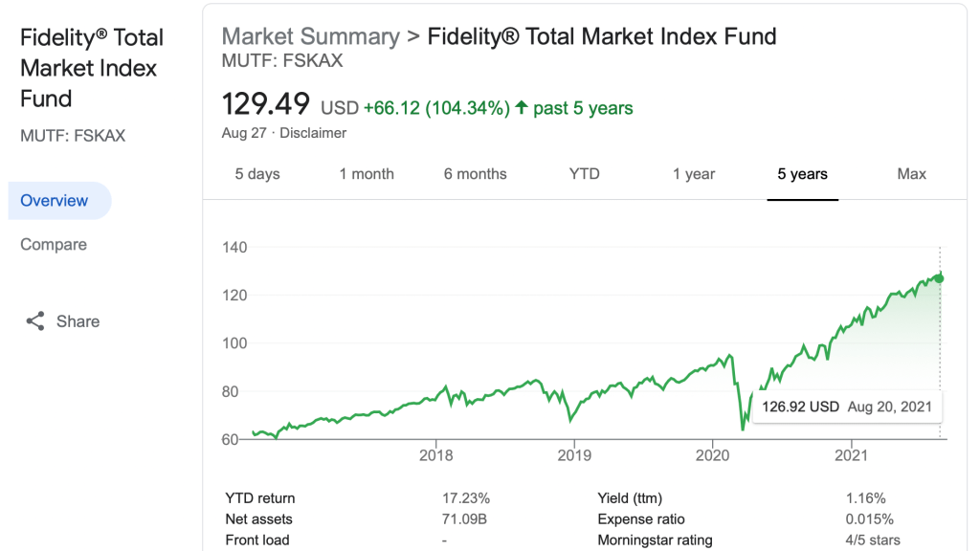980x551 pixels.
Task: Select the 1 month range tab
Action: [367, 174]
